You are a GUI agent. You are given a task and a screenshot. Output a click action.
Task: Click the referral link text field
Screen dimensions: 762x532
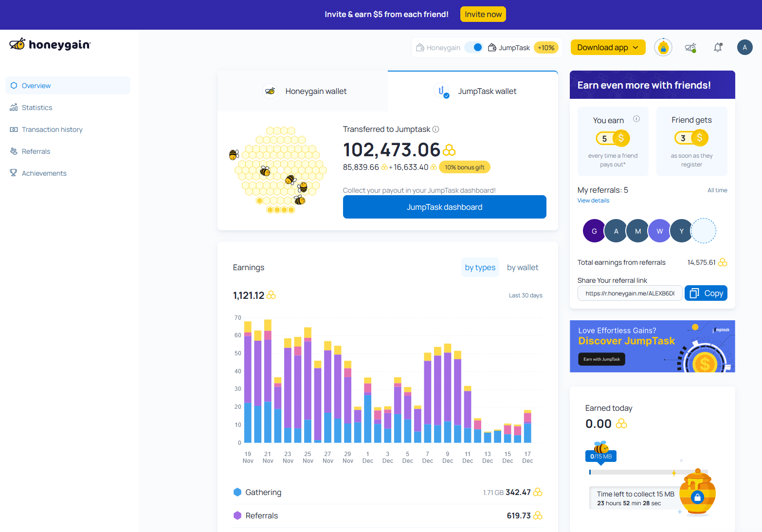point(630,293)
